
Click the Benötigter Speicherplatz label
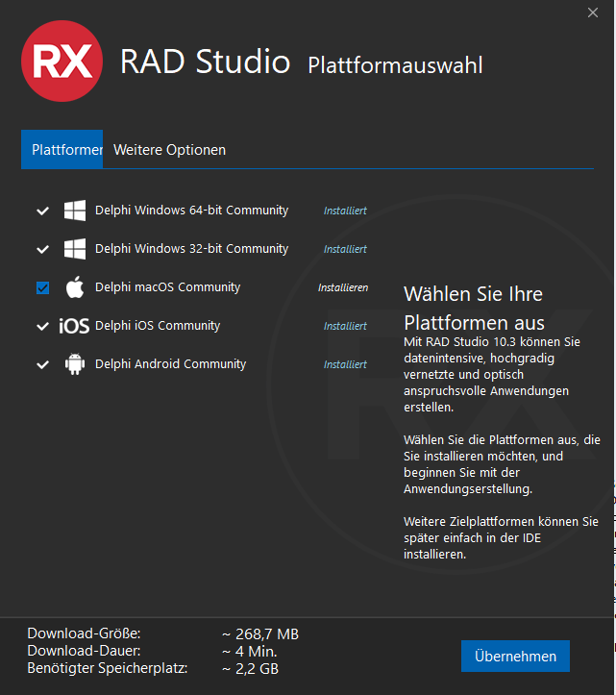[108, 668]
